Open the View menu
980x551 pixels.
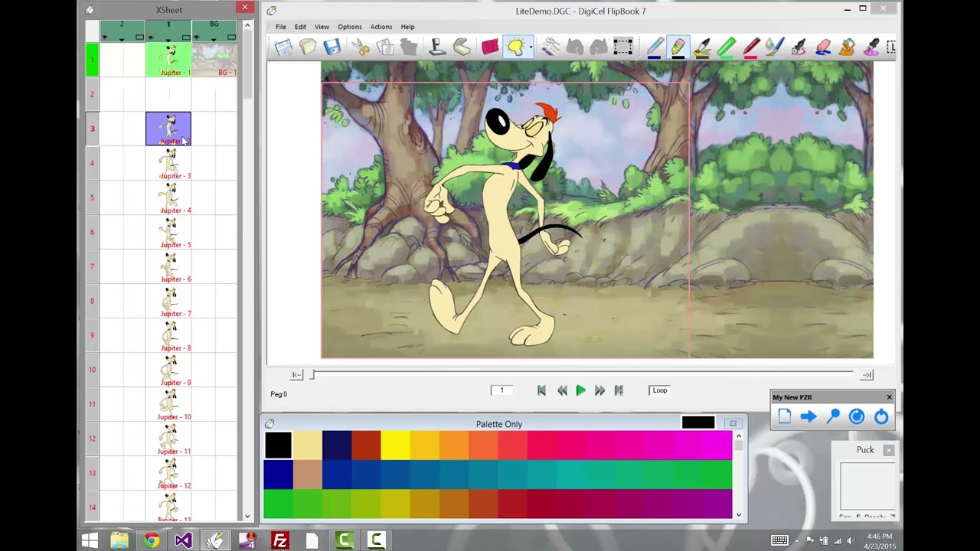(322, 27)
